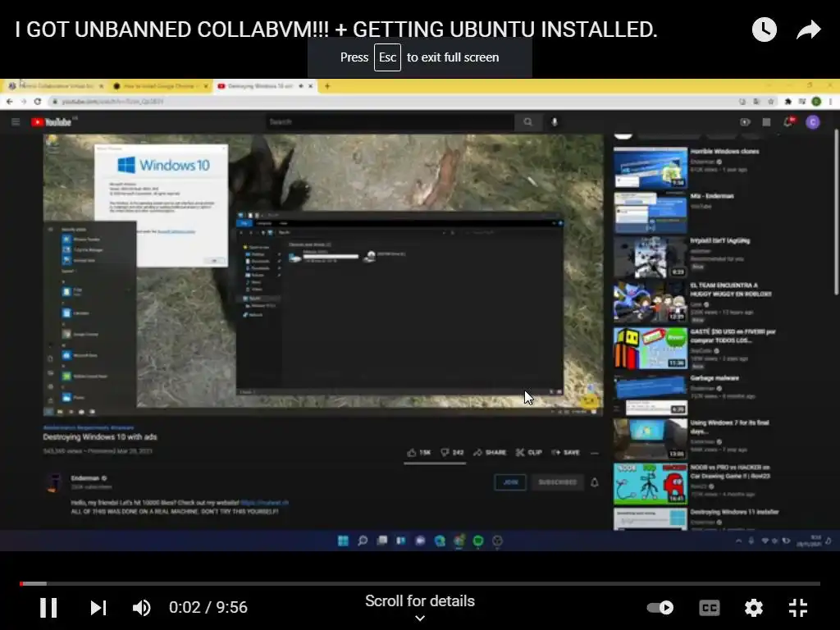Open the hamburger guide menu in recorded YouTube

pyautogui.click(x=16, y=122)
